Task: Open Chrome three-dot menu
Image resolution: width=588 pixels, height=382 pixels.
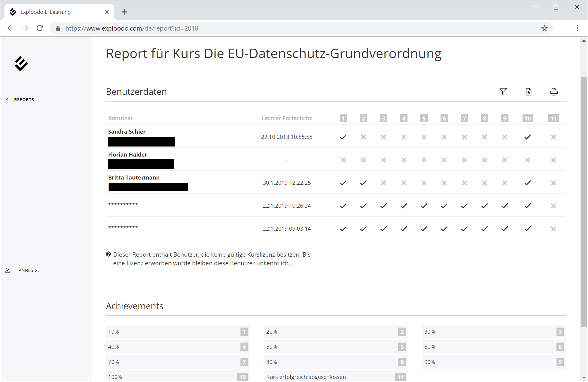Action: 577,28
